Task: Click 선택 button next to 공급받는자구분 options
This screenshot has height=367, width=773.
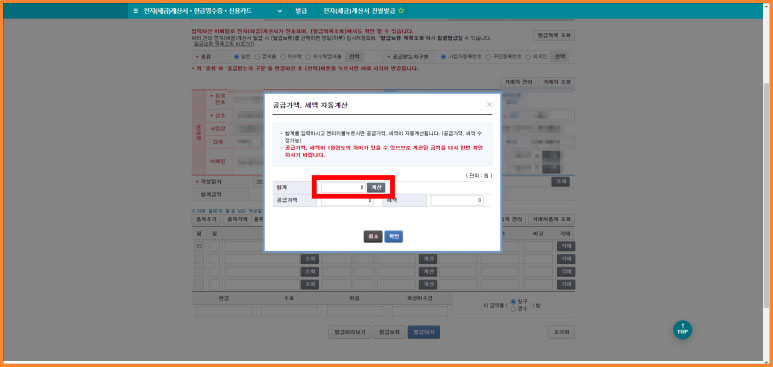Action: (560, 57)
